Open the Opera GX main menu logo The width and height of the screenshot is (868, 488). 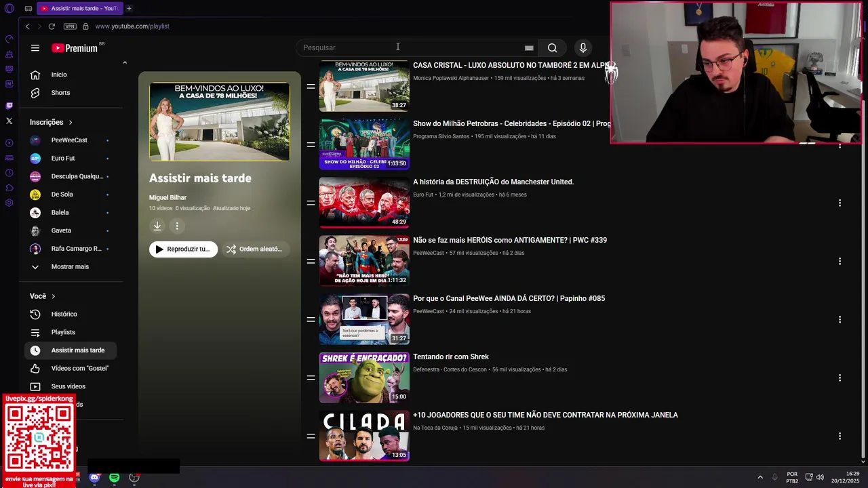tap(9, 9)
